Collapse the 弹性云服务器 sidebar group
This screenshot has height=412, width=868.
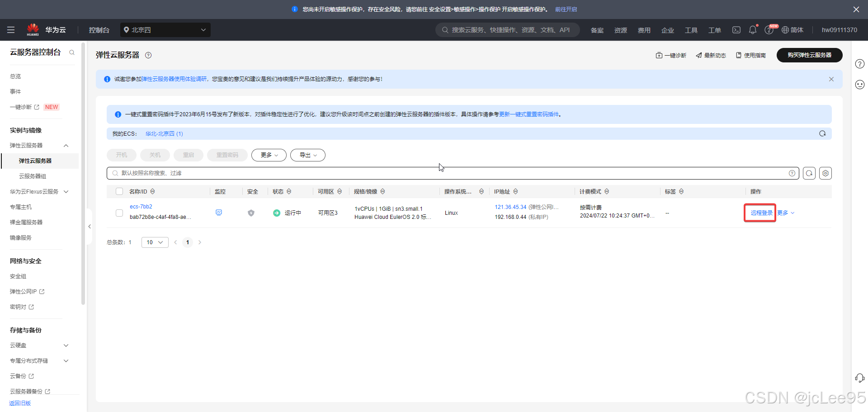coord(66,146)
